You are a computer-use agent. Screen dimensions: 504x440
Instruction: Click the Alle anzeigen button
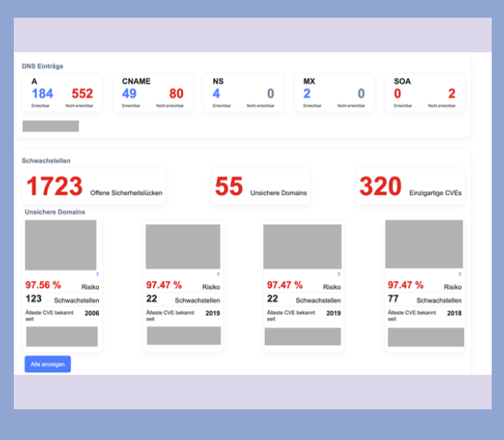point(48,364)
